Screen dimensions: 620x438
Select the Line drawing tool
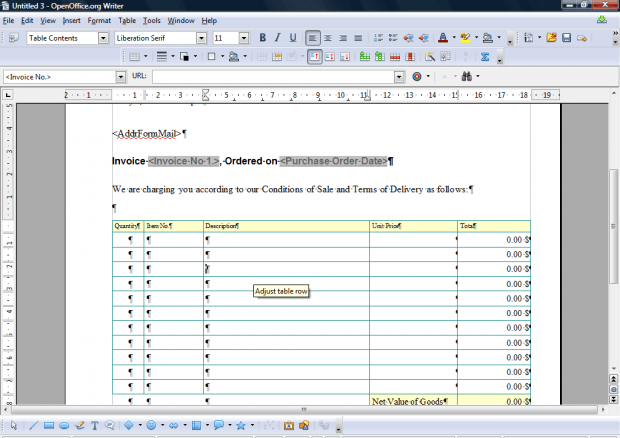tap(33, 425)
